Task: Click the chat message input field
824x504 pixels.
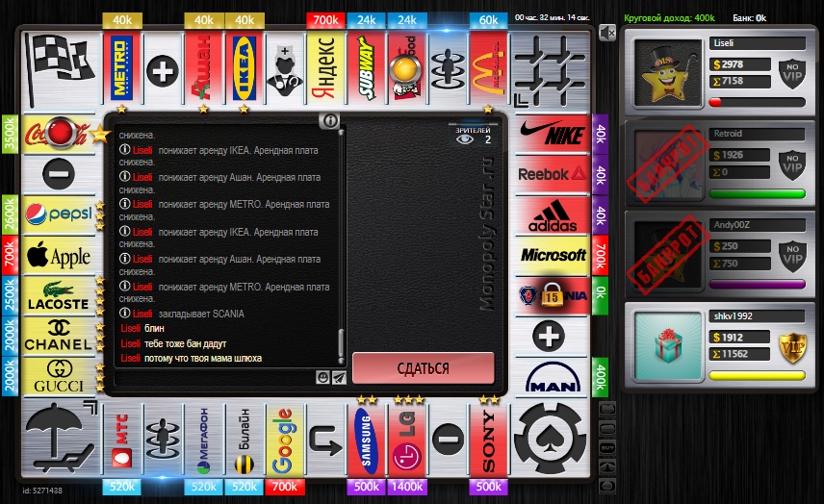Action: point(214,378)
